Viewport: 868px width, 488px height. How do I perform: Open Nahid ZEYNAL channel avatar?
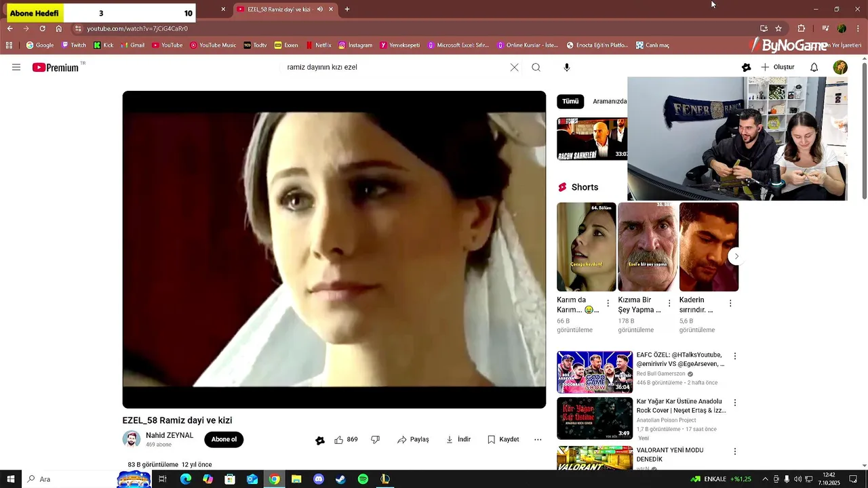pyautogui.click(x=132, y=439)
